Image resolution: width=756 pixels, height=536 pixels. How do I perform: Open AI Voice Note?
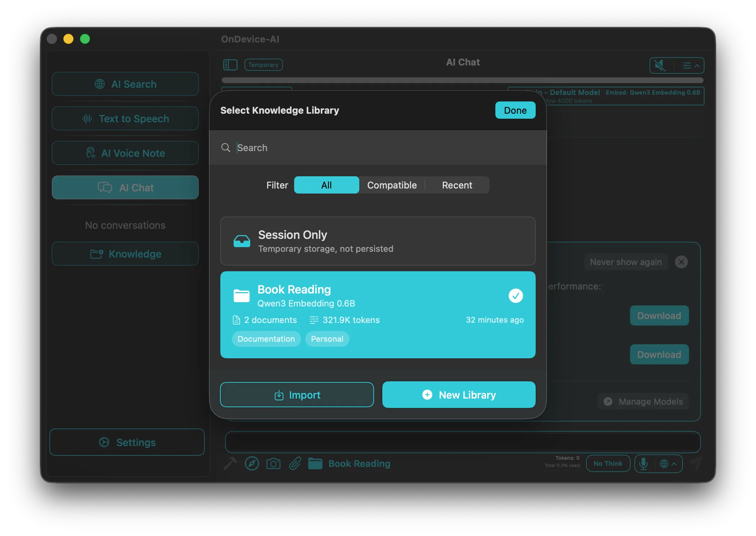click(125, 153)
